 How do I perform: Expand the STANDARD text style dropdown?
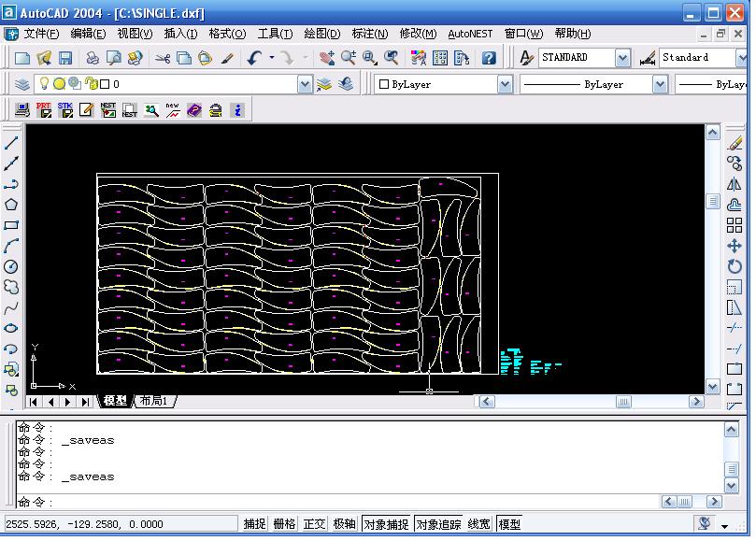[x=622, y=58]
